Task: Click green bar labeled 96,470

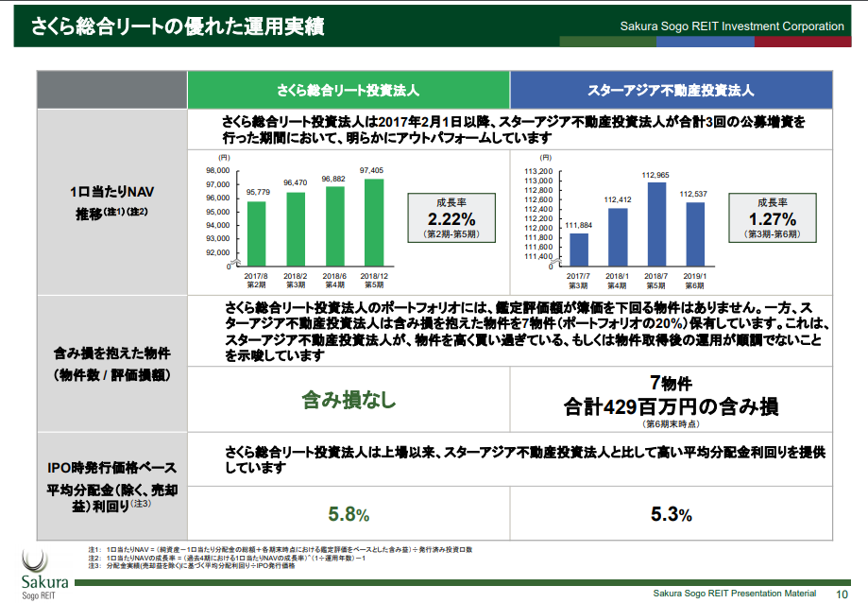Action: (x=296, y=230)
